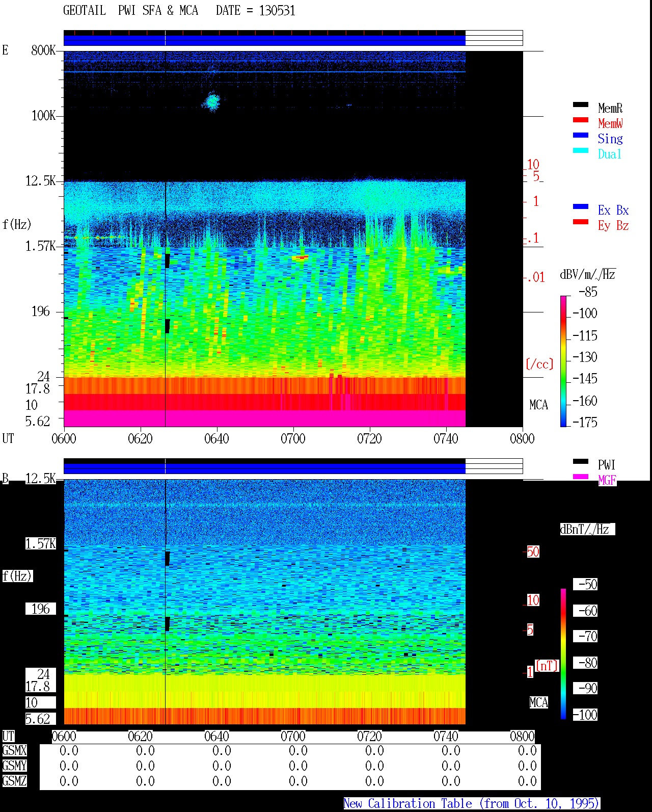Click the cyan emission blob near 100K
Image resolution: width=652 pixels, height=812 pixels.
[211, 101]
